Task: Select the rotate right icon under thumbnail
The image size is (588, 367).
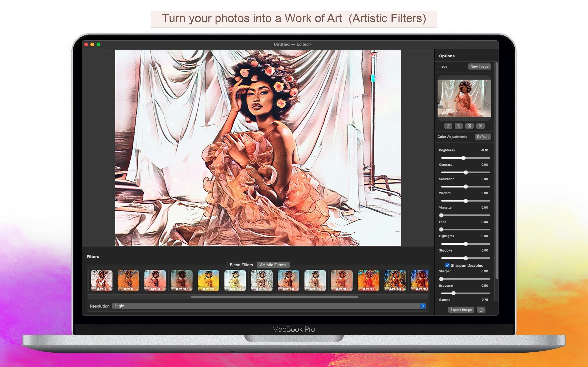Action: (448, 126)
